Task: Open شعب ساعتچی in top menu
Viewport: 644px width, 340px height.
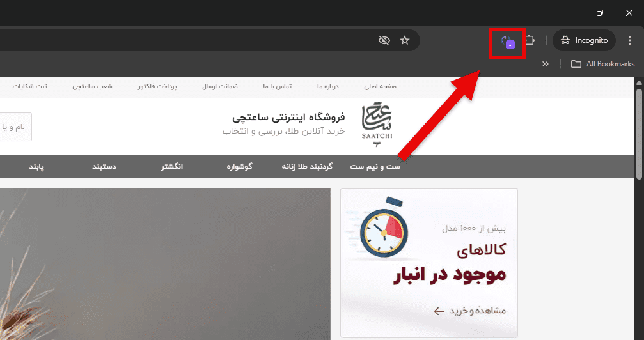Action: tap(92, 86)
